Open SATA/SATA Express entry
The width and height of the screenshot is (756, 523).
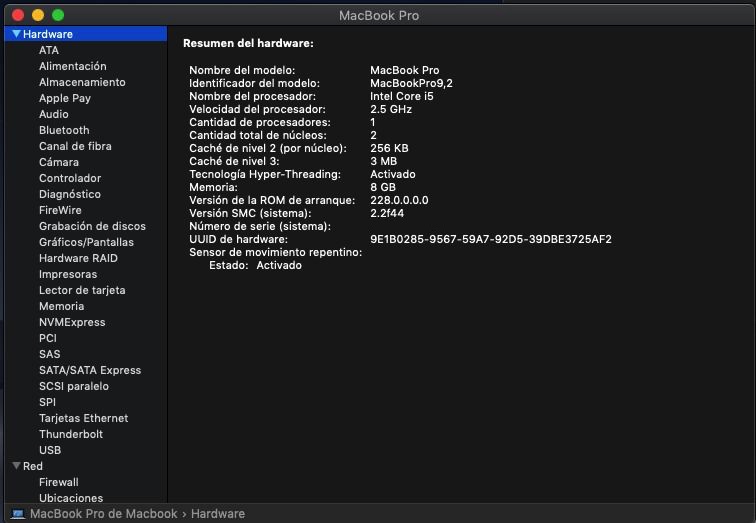coord(90,370)
